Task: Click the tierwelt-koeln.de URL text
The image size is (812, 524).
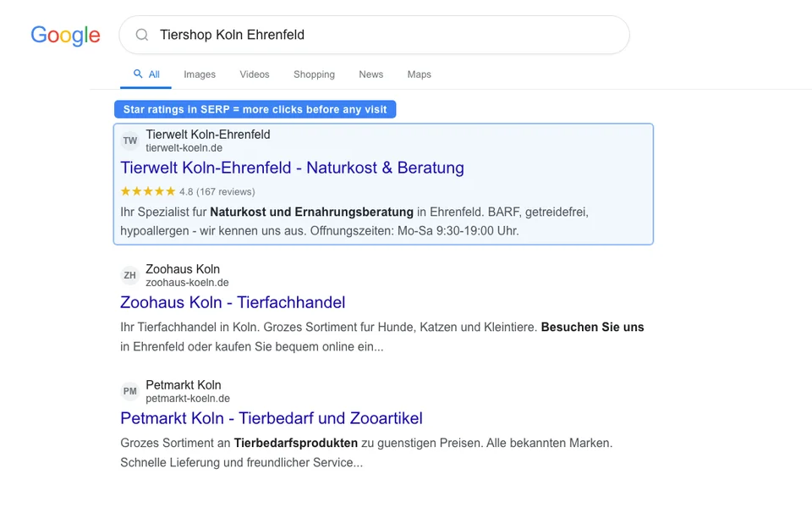Action: [184, 146]
